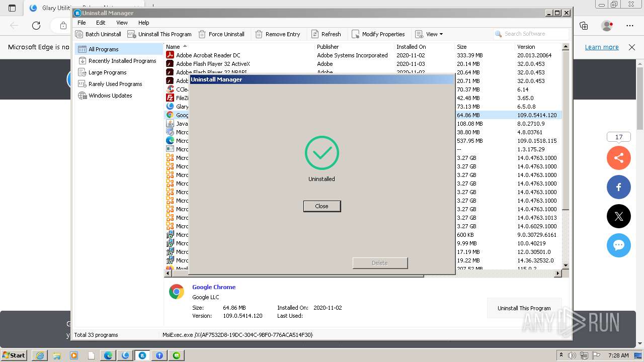Click the Facebook share button
The height and width of the screenshot is (362, 644).
tap(619, 187)
